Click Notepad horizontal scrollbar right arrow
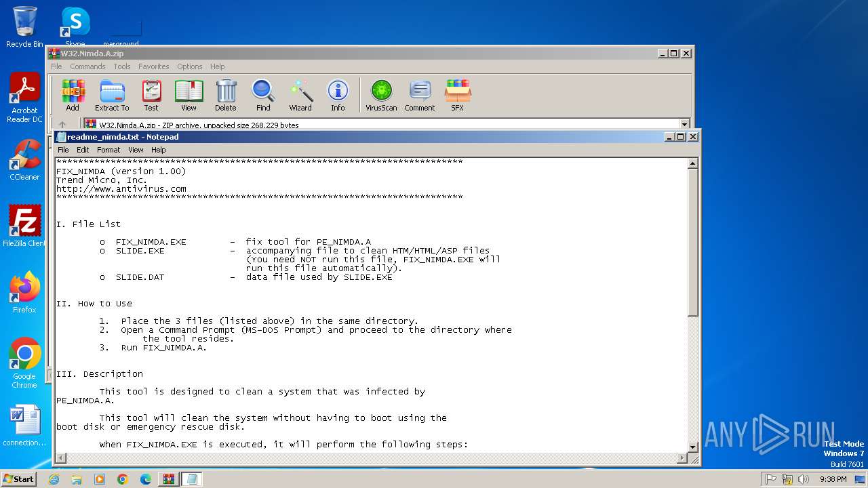 [x=682, y=458]
